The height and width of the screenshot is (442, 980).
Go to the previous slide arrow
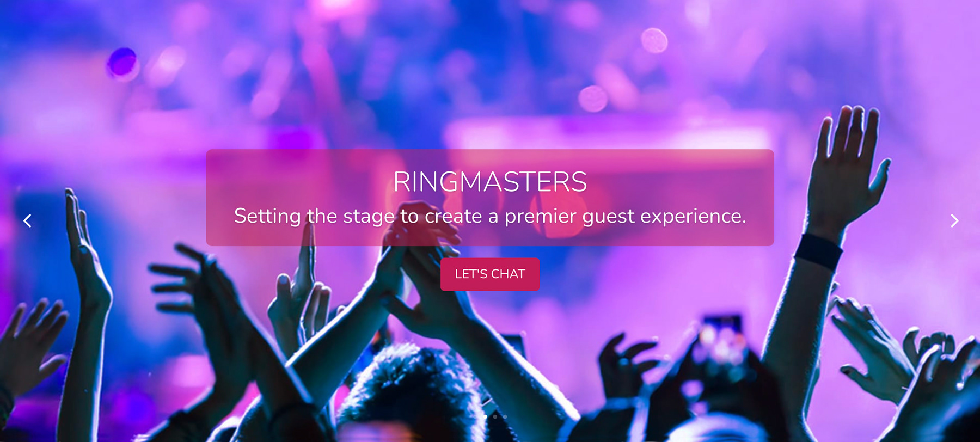click(x=27, y=220)
